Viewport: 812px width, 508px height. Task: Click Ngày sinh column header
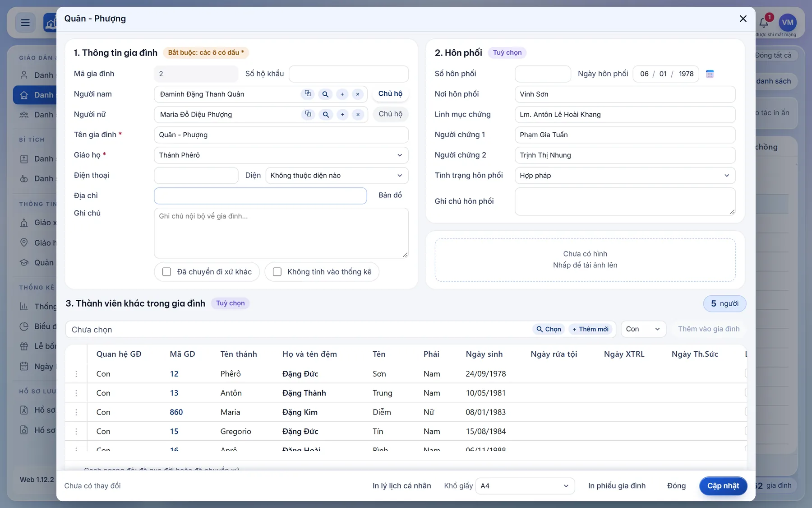pos(484,354)
